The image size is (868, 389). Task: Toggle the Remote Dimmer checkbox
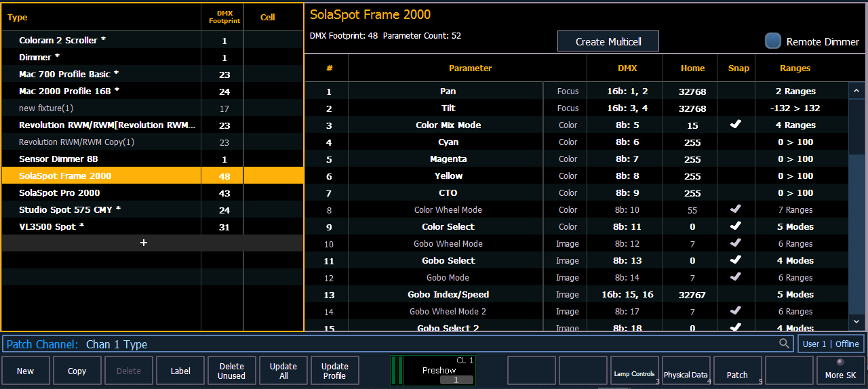(773, 41)
